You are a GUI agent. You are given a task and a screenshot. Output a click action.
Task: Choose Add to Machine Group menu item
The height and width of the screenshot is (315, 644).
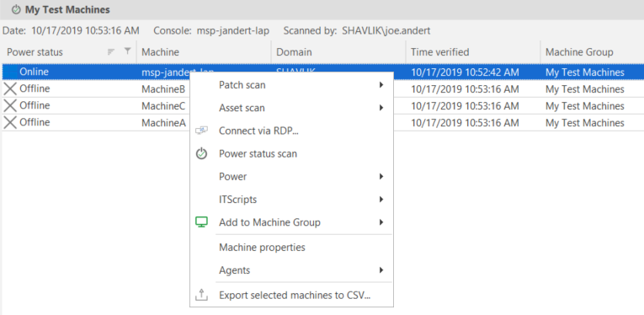tap(291, 222)
